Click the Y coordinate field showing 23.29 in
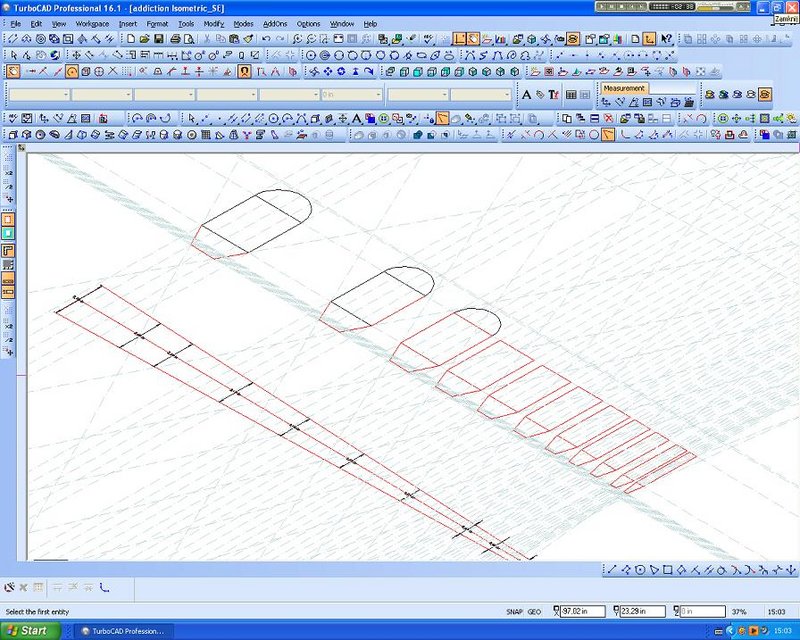Image resolution: width=800 pixels, height=640 pixels. 643,611
